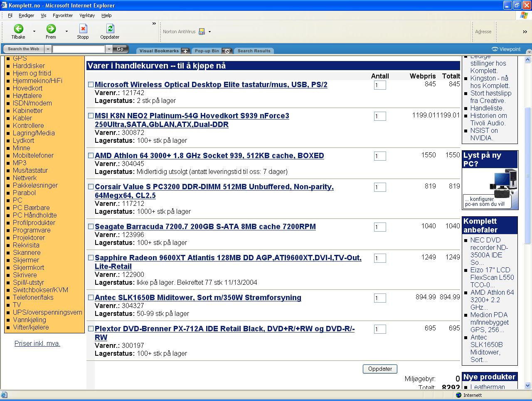The height and width of the screenshot is (401, 532).
Task: Open the Vis menu
Action: click(x=43, y=15)
